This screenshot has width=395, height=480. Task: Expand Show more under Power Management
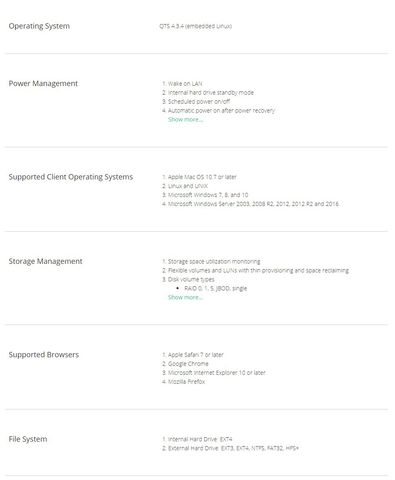185,119
